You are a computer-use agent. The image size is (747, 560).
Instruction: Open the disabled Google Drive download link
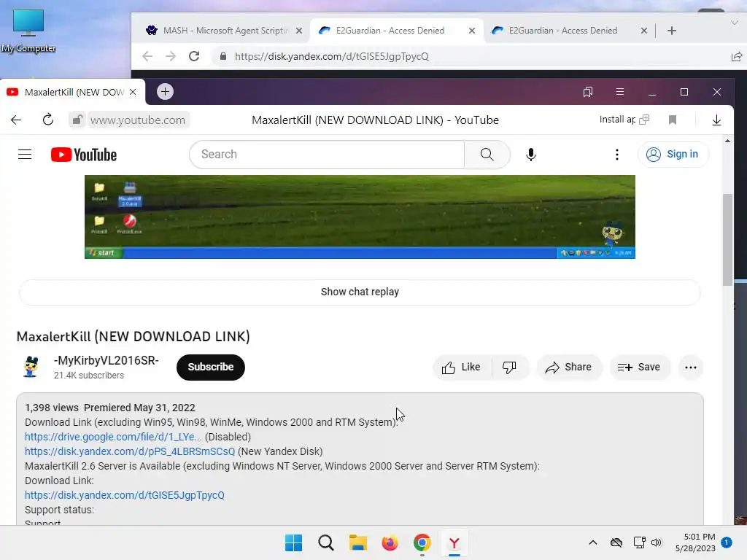click(x=113, y=437)
